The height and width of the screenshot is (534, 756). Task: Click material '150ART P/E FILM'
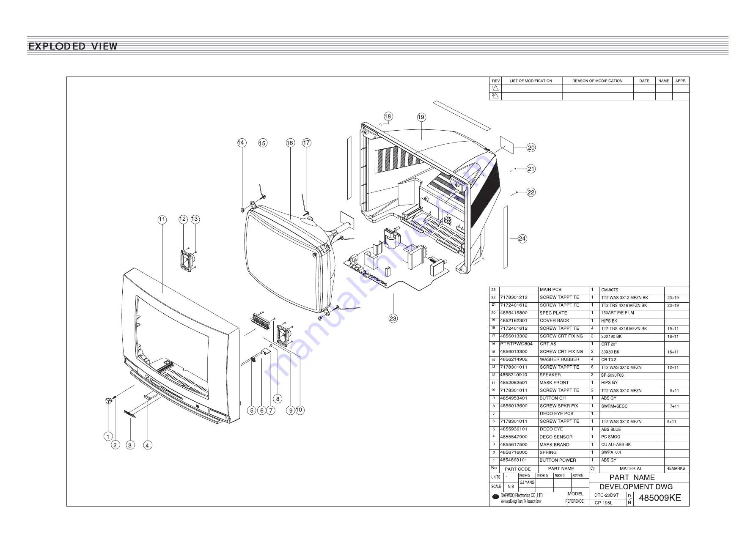617,313
